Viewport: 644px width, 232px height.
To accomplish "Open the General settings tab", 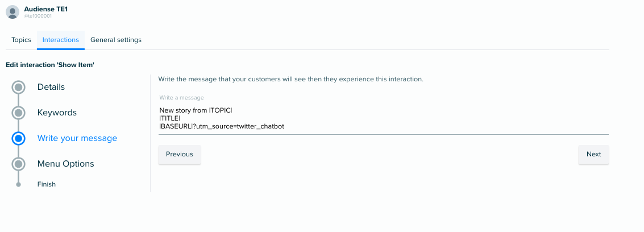I will pyautogui.click(x=116, y=40).
